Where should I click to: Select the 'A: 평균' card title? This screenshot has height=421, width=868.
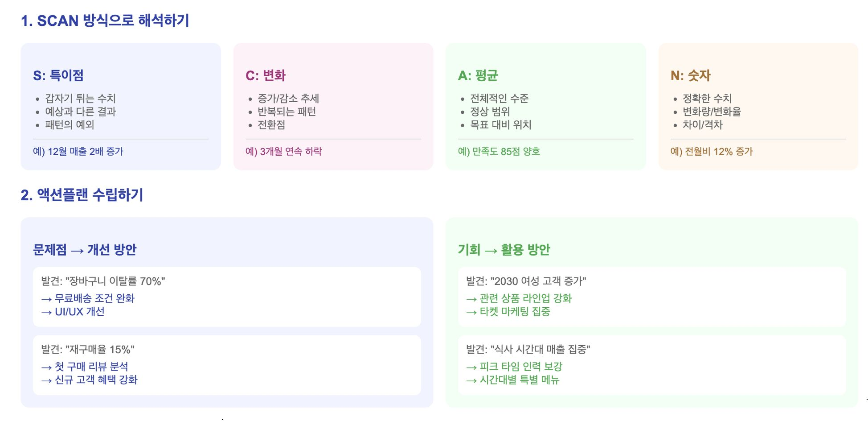tap(478, 75)
